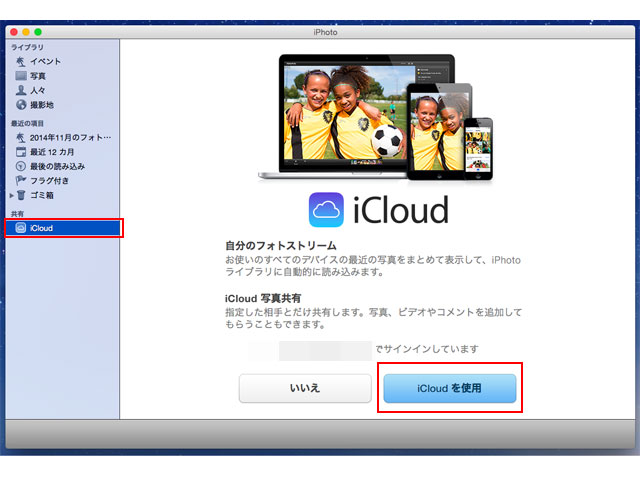Image resolution: width=640 pixels, height=480 pixels.
Task: Click the イベント label in the sidebar
Action: 45,62
